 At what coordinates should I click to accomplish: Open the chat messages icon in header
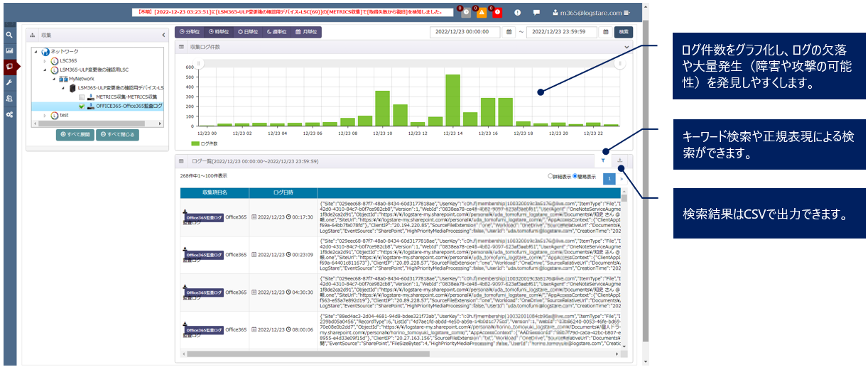pos(536,13)
